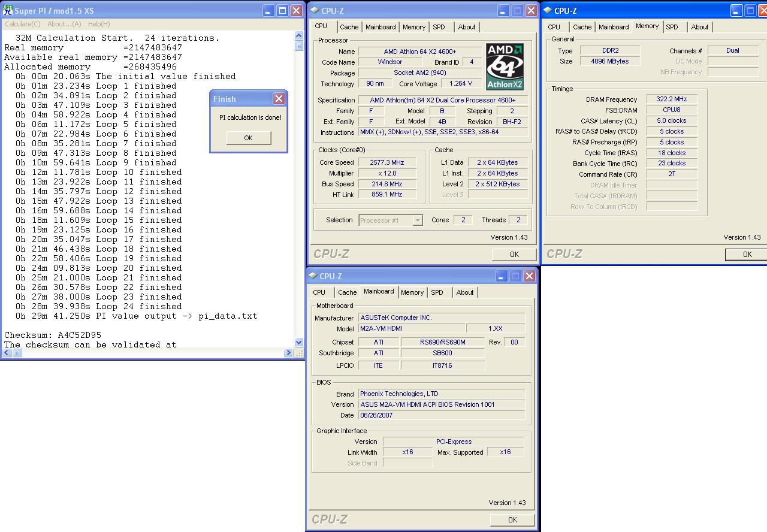Switch to Memory tab in CPU window
The image size is (767, 532).
[x=414, y=27]
